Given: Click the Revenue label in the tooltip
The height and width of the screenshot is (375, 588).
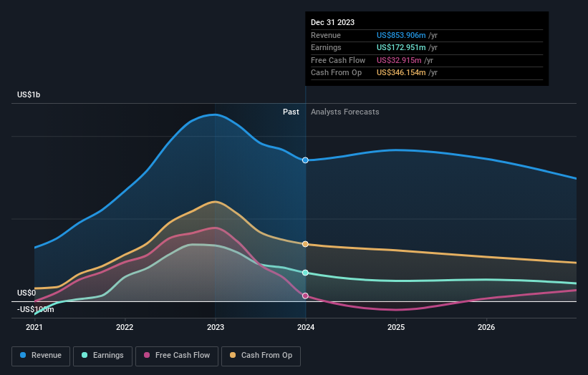Looking at the screenshot, I should click(x=326, y=35).
